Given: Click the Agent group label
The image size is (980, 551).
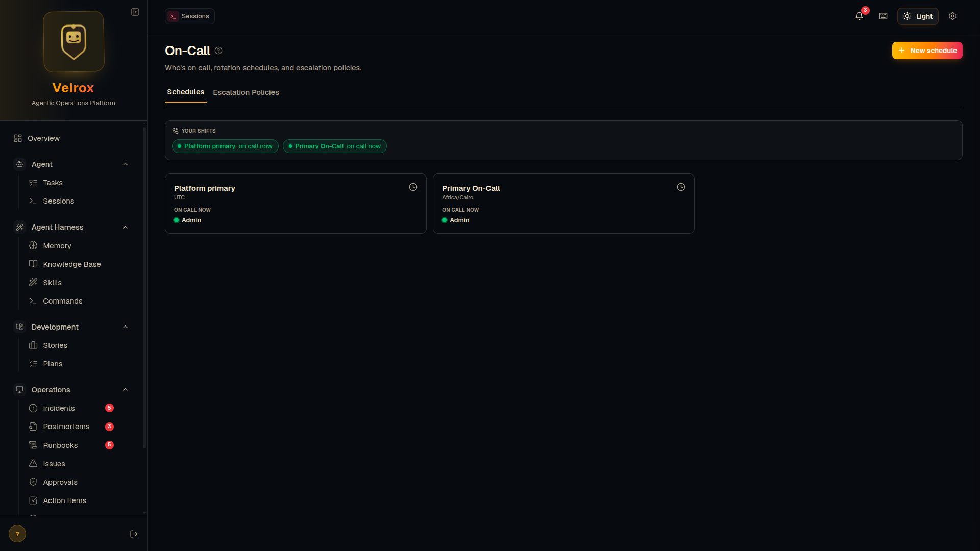Looking at the screenshot, I should coord(42,164).
